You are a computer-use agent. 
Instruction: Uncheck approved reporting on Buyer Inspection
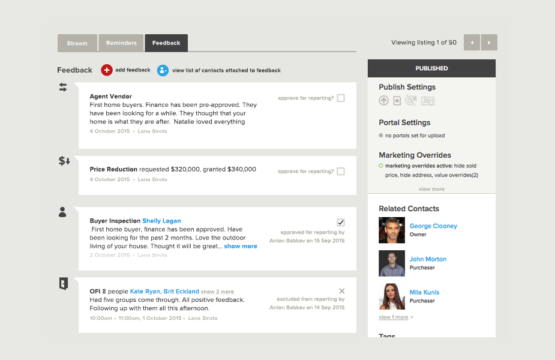pyautogui.click(x=341, y=222)
